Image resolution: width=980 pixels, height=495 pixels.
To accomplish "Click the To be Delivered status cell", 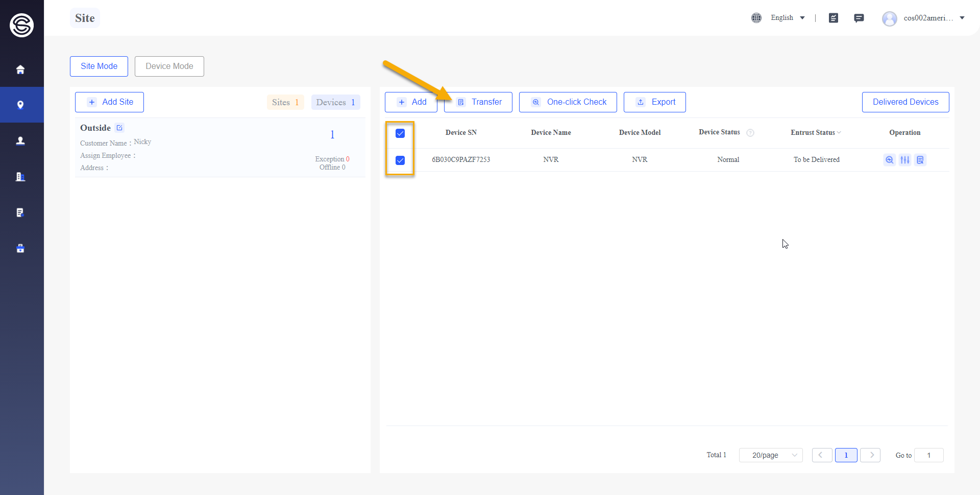I will click(816, 160).
